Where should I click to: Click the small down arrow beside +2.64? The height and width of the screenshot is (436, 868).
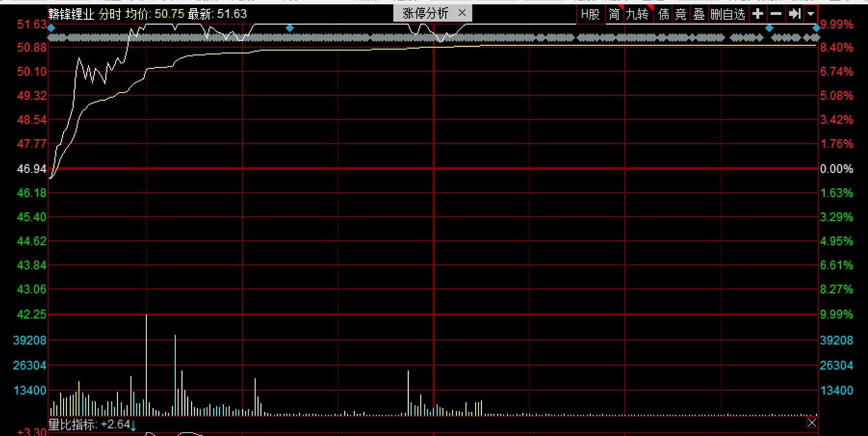click(x=133, y=425)
